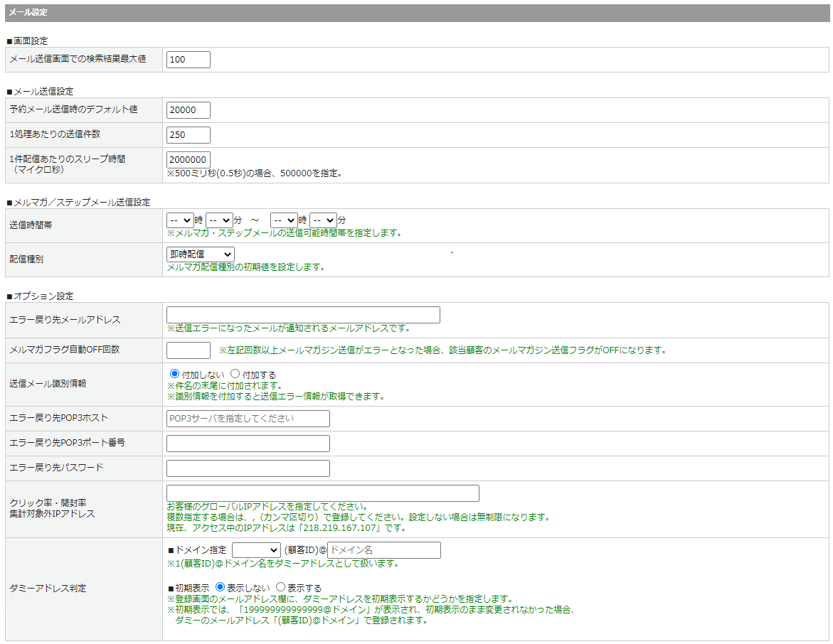
Task: Click the スリープ時間 field showing 2000000
Action: click(x=189, y=160)
